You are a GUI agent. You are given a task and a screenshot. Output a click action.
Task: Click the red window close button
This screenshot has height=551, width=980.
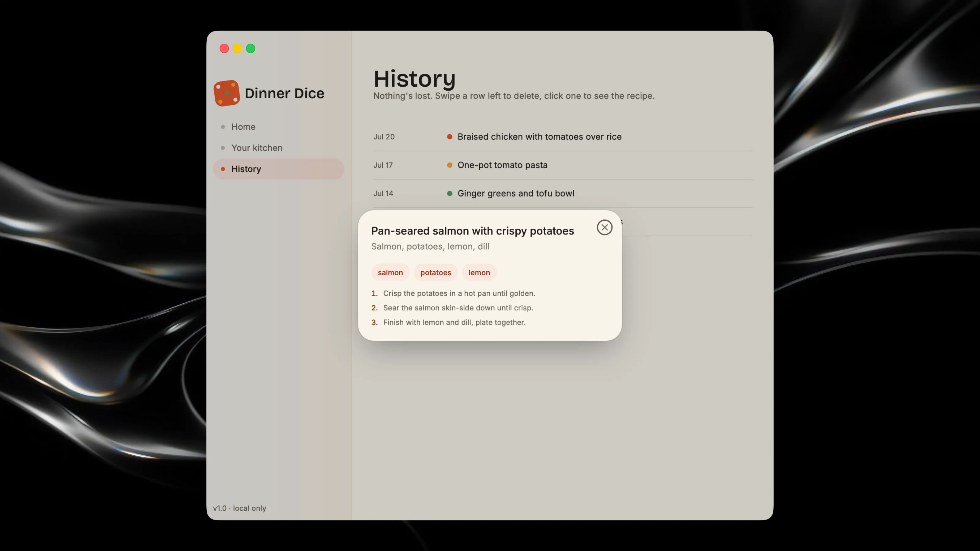click(x=224, y=48)
